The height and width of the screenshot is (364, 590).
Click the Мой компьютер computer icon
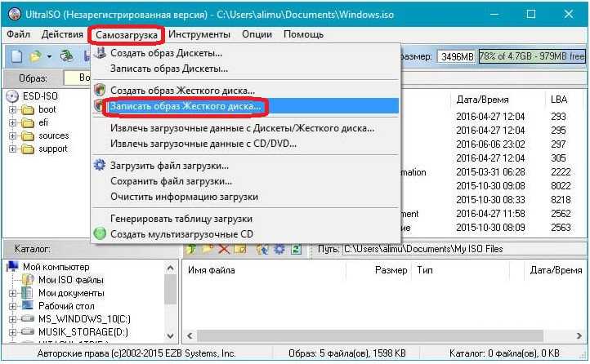(12, 266)
